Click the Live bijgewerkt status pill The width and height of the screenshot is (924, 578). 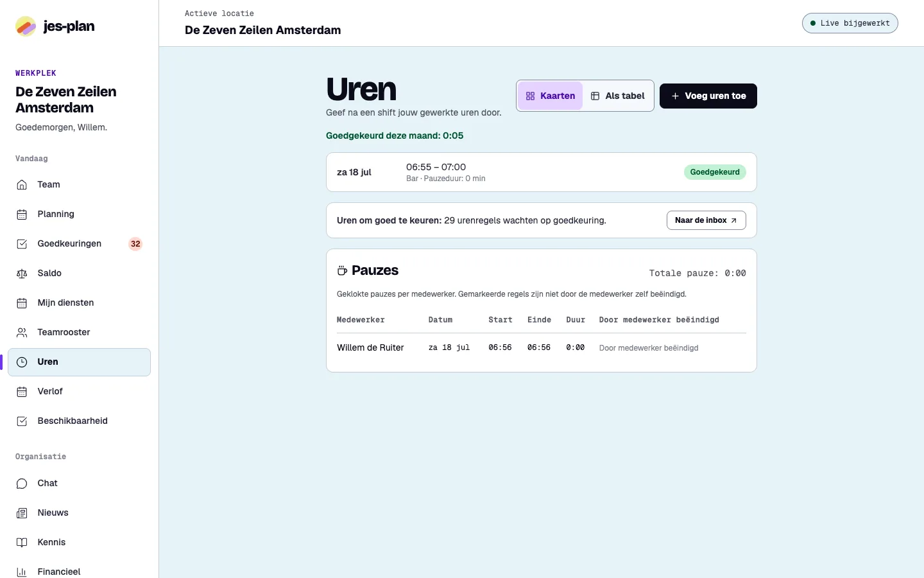(x=850, y=23)
